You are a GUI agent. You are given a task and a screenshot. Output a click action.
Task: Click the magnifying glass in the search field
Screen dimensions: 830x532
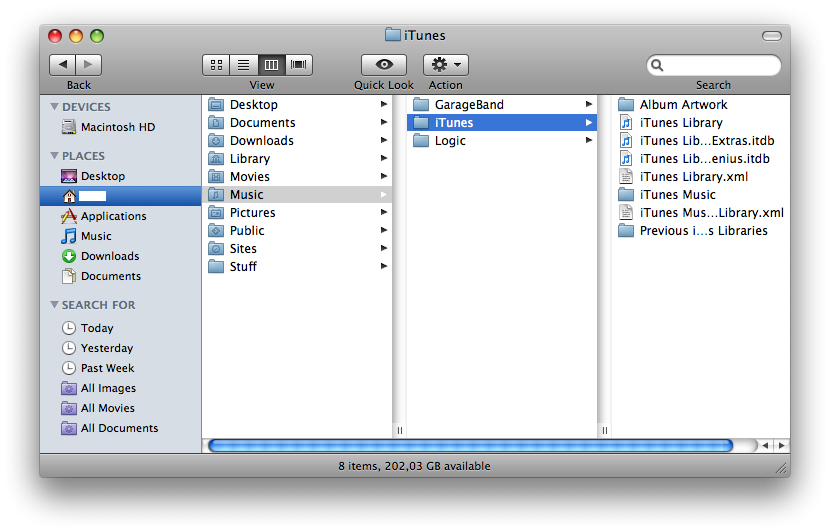point(657,65)
